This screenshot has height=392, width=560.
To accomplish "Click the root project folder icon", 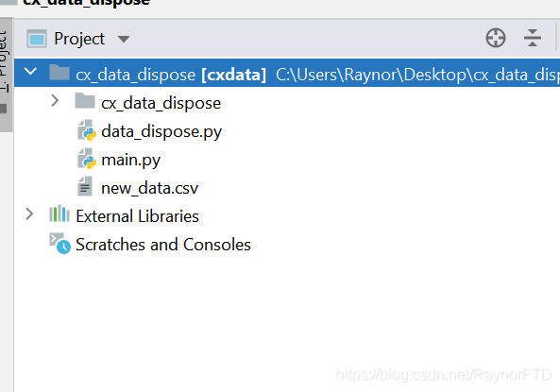I will tap(59, 73).
